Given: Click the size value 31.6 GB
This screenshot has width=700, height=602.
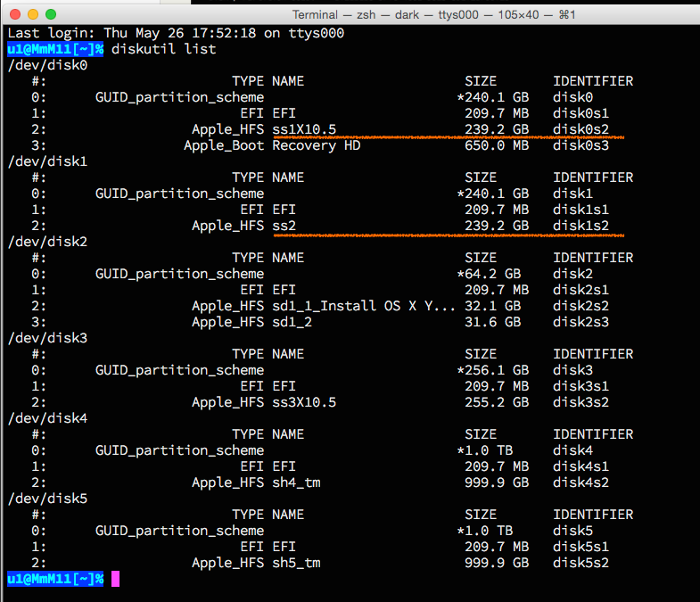Looking at the screenshot, I should click(493, 322).
